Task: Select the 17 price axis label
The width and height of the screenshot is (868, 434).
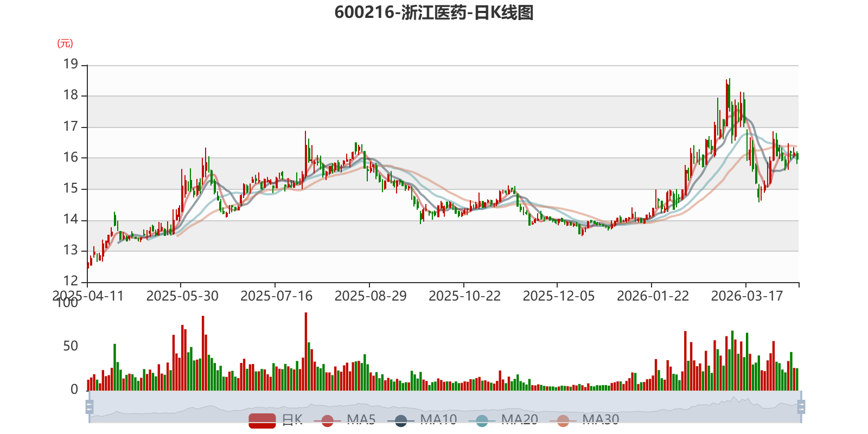Action: click(x=71, y=126)
